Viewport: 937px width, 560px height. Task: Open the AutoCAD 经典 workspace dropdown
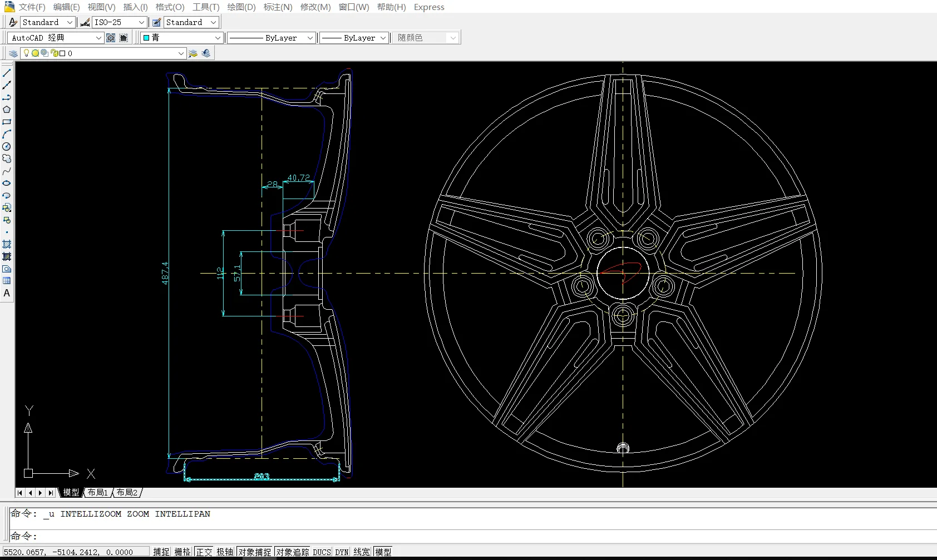[98, 38]
